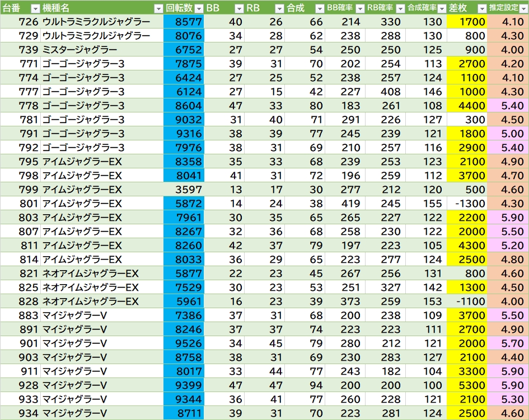529x420 pixels.
Task: Open the BB column filter dropdown
Action: [239, 8]
